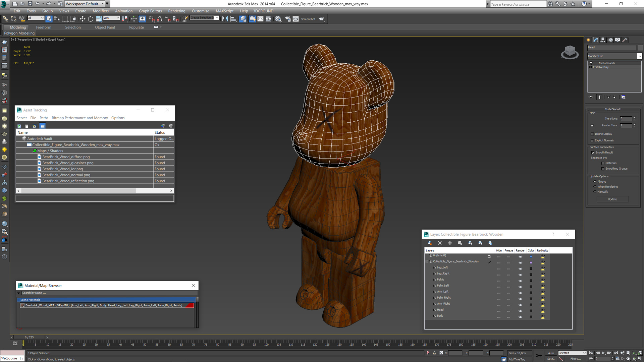Click Play Animation button
This screenshot has width=644, height=362.
click(603, 353)
